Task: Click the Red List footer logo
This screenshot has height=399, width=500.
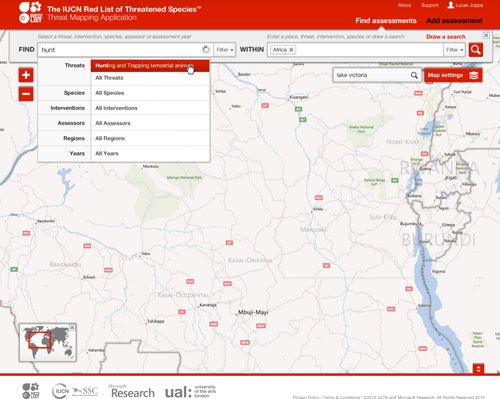Action: tap(31, 391)
